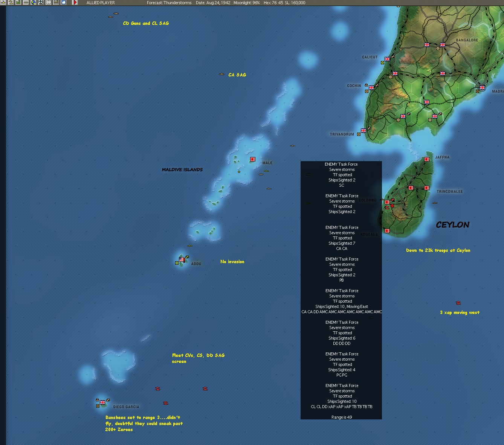This screenshot has height=445, width=504.
Task: Click the Ships Sighted: 7 line in popup
Action: [x=342, y=243]
